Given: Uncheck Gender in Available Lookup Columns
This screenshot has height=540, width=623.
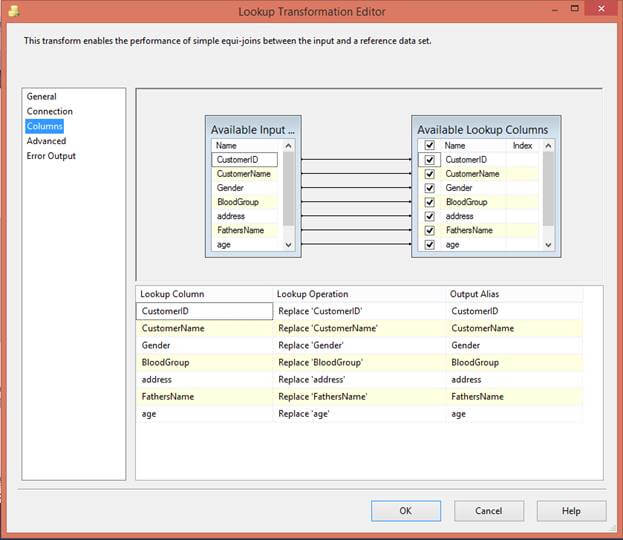Looking at the screenshot, I should (430, 188).
